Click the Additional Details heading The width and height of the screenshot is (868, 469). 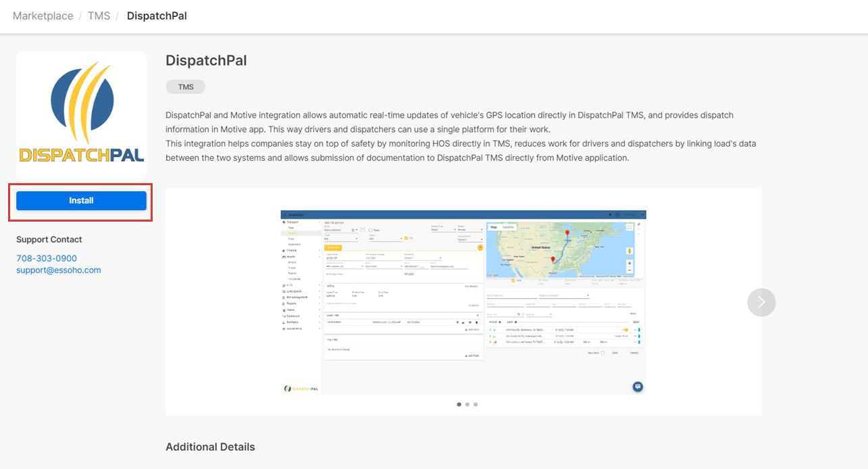pyautogui.click(x=210, y=447)
